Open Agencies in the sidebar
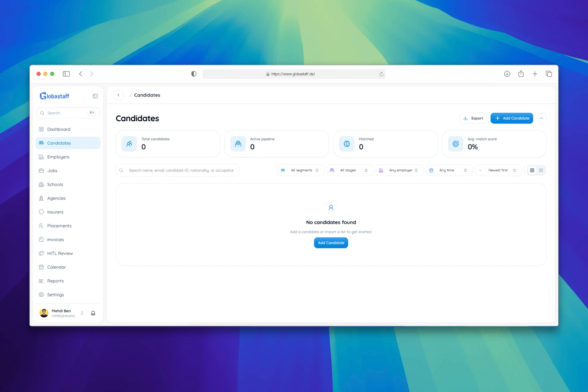This screenshot has width=588, height=392. pyautogui.click(x=68, y=198)
